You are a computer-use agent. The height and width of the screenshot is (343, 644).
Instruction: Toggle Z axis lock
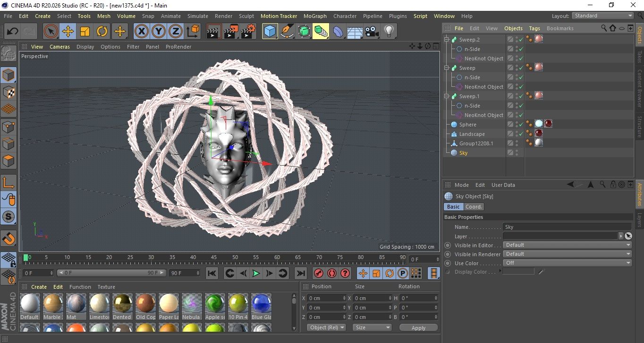(176, 32)
